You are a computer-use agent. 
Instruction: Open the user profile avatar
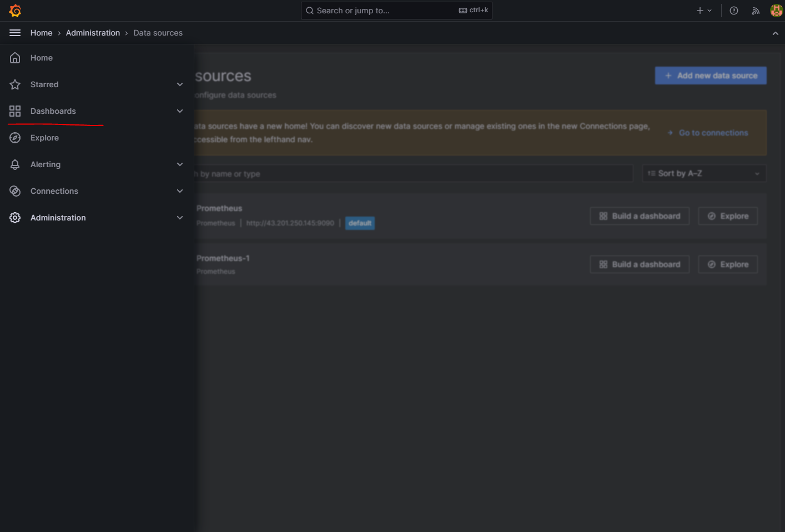(776, 11)
